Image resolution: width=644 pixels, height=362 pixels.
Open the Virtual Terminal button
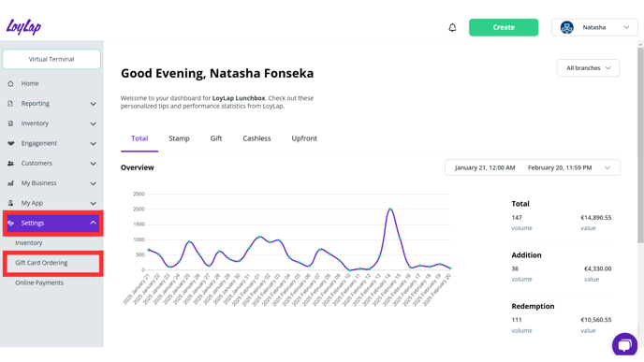coord(51,59)
